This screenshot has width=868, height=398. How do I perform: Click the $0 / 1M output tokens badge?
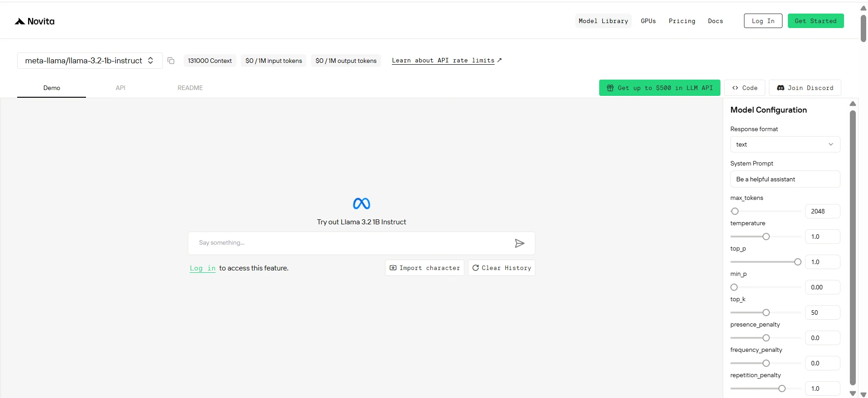[346, 61]
